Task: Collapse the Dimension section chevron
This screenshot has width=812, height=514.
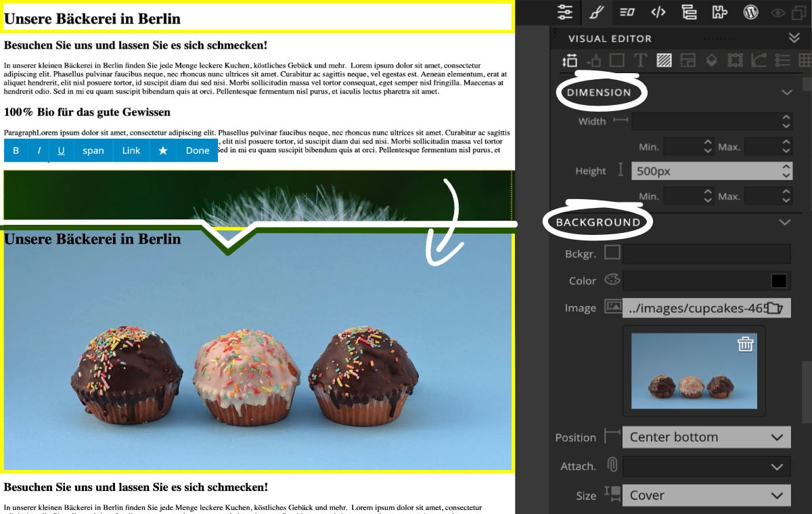Action: pyautogui.click(x=786, y=92)
